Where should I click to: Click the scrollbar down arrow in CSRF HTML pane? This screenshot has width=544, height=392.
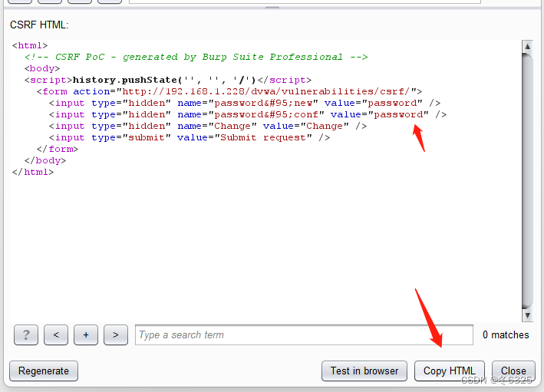[527, 315]
